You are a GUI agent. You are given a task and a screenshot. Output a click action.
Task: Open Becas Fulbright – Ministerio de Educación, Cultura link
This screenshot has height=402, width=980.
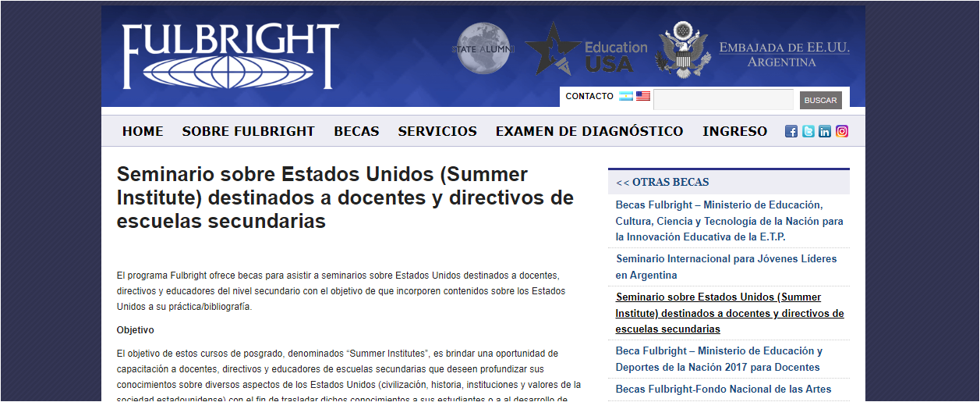click(730, 221)
